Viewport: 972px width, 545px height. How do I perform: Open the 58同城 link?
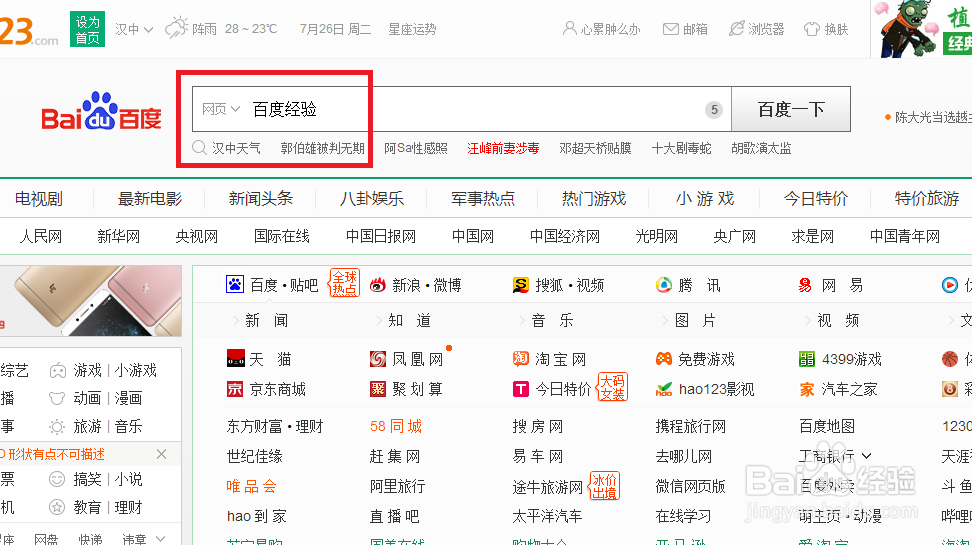point(395,426)
